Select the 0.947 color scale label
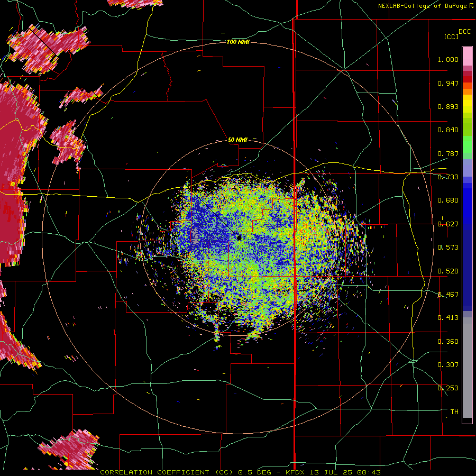This screenshot has width=476, height=476. coord(448,83)
